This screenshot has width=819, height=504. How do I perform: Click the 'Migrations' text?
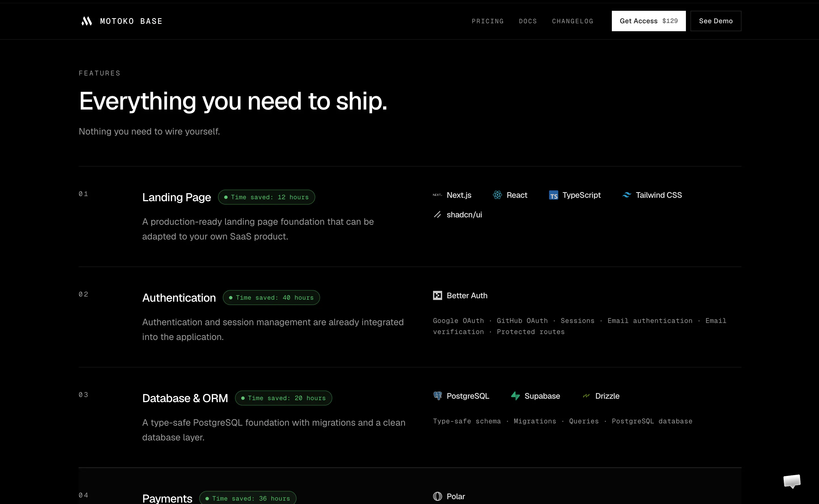[535, 421]
